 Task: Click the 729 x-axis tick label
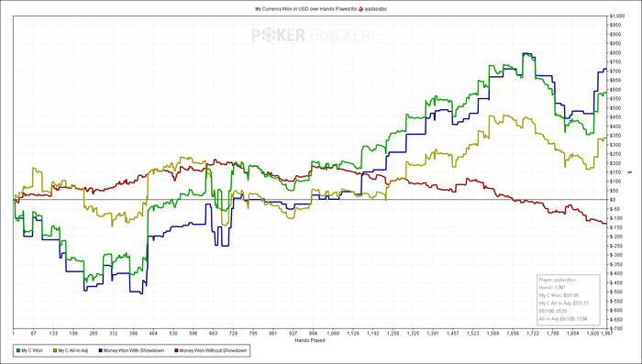(x=234, y=334)
